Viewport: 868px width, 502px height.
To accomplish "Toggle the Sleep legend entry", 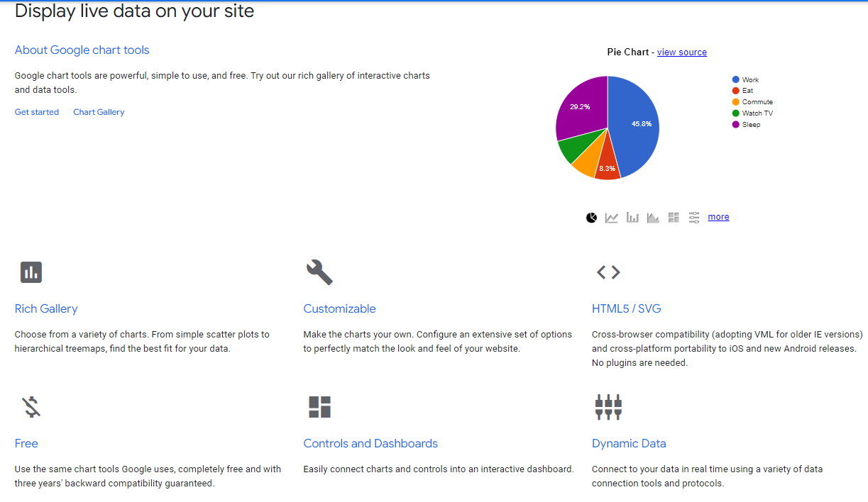I will coord(747,124).
